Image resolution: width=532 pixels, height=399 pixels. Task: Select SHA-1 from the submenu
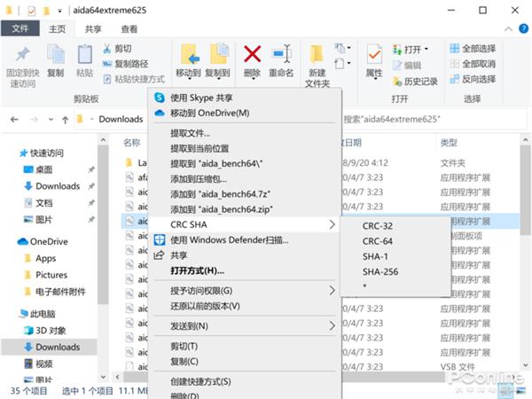coord(395,256)
